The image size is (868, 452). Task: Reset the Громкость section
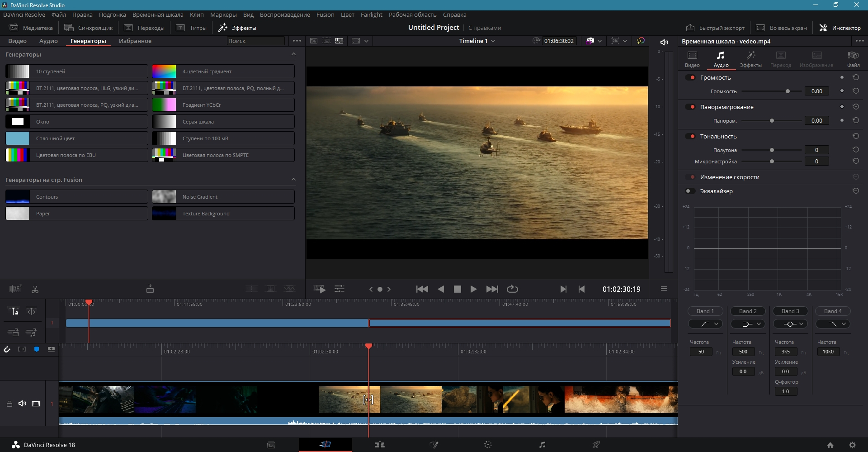855,77
